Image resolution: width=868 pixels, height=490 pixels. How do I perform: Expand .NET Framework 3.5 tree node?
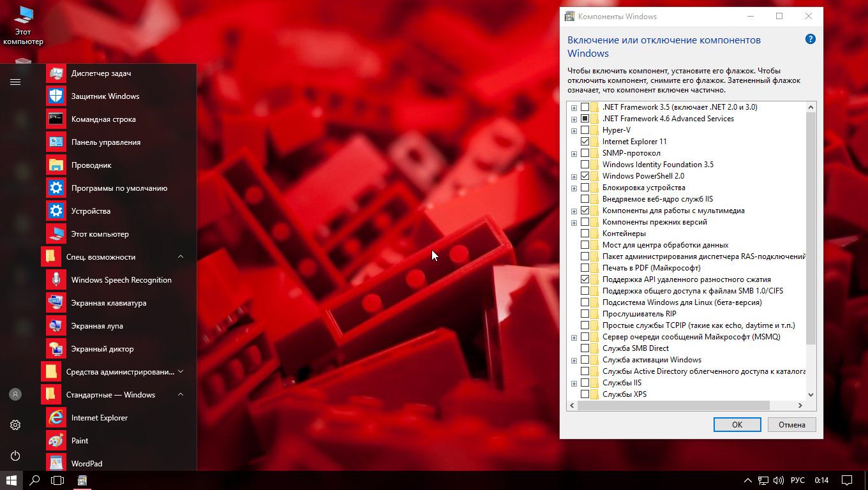pos(574,108)
